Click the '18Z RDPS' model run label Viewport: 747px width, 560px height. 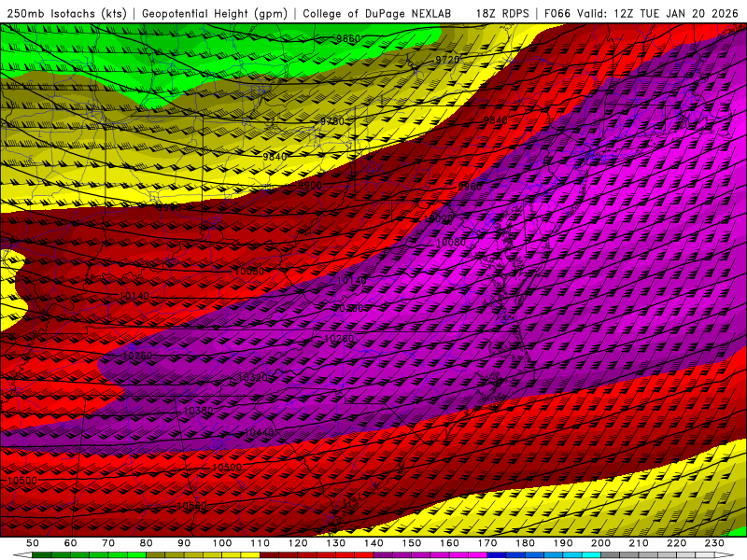click(502, 13)
